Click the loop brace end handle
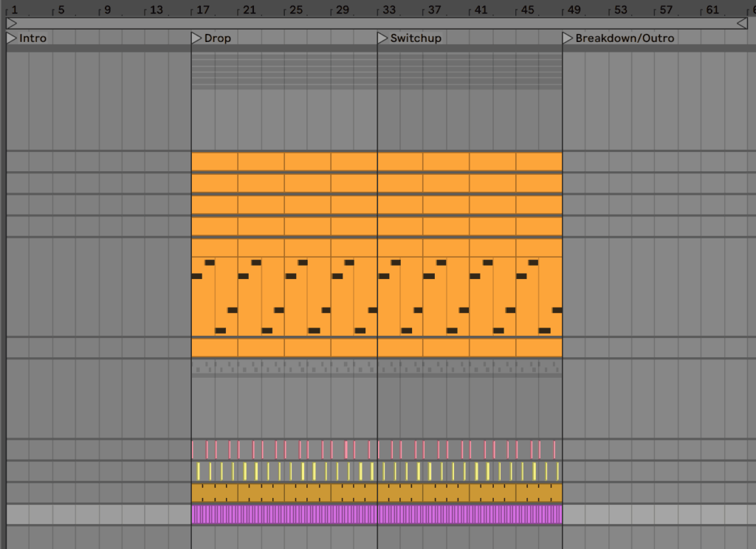The width and height of the screenshot is (756, 549). (742, 23)
